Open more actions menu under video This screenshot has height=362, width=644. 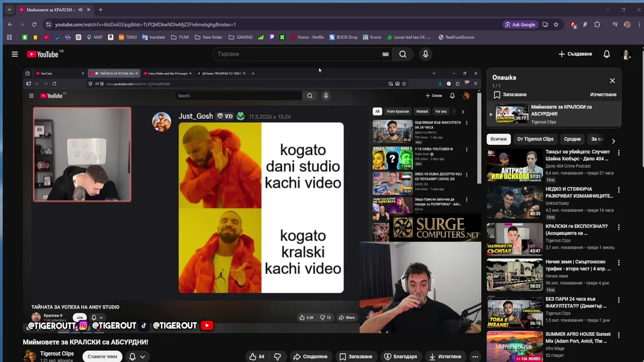pyautogui.click(x=475, y=356)
